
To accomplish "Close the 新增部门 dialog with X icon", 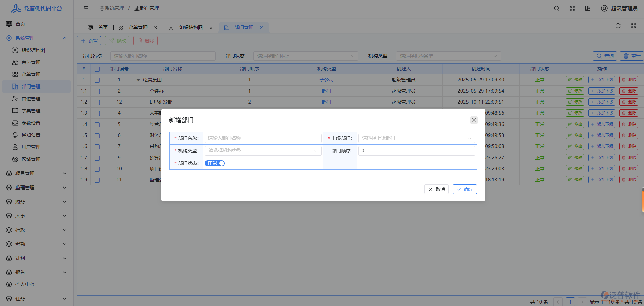I will click(474, 120).
